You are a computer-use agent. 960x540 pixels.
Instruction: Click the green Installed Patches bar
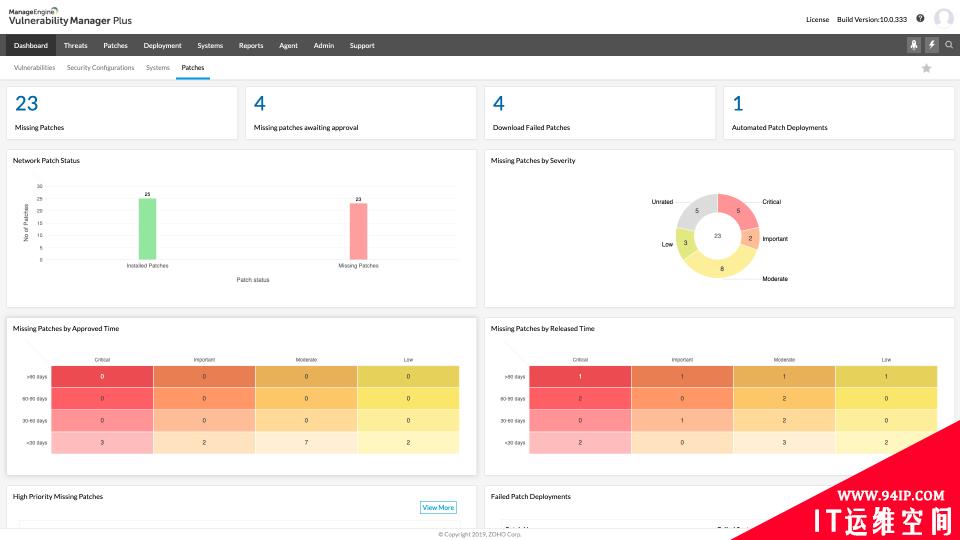(x=148, y=229)
